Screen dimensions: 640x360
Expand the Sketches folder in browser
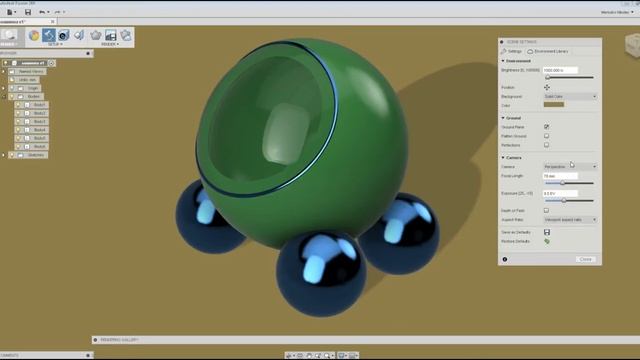pyautogui.click(x=4, y=155)
